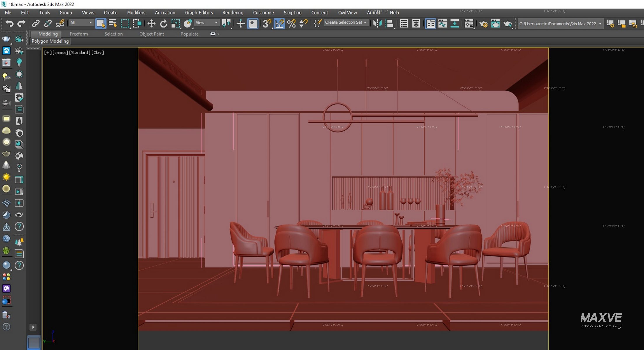Image resolution: width=644 pixels, height=350 pixels.
Task: Open the Layer Explorer icon
Action: coord(416,23)
